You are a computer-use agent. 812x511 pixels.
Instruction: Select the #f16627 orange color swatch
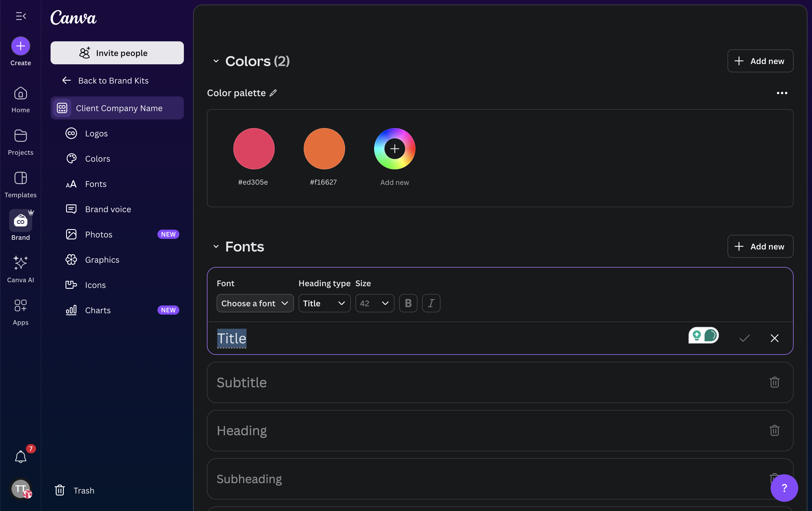click(324, 148)
